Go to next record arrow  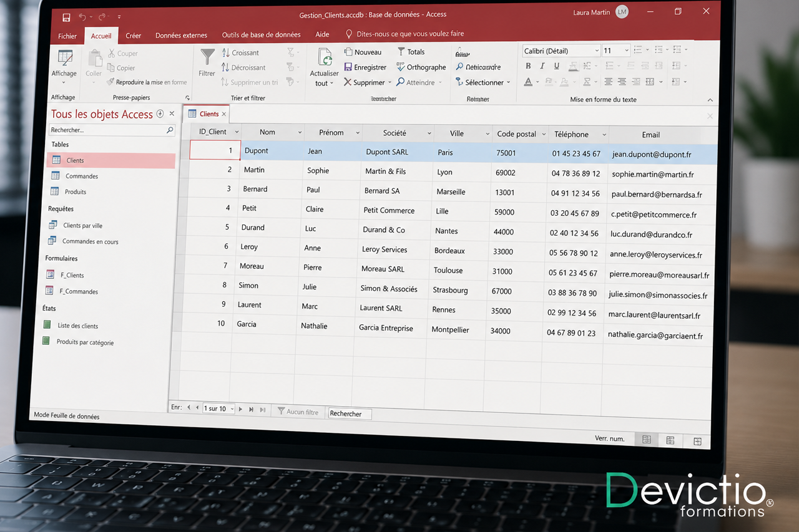click(x=240, y=409)
